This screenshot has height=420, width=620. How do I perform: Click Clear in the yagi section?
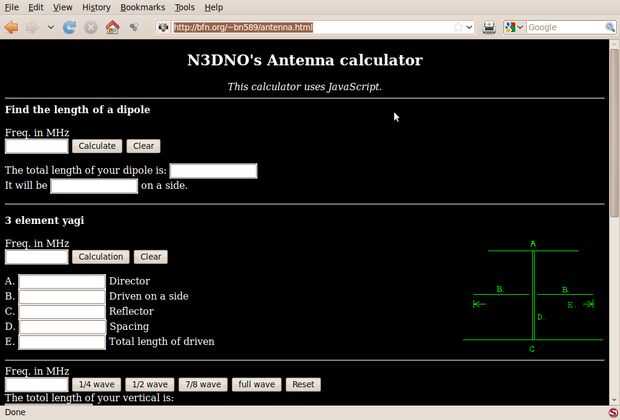[x=151, y=257]
